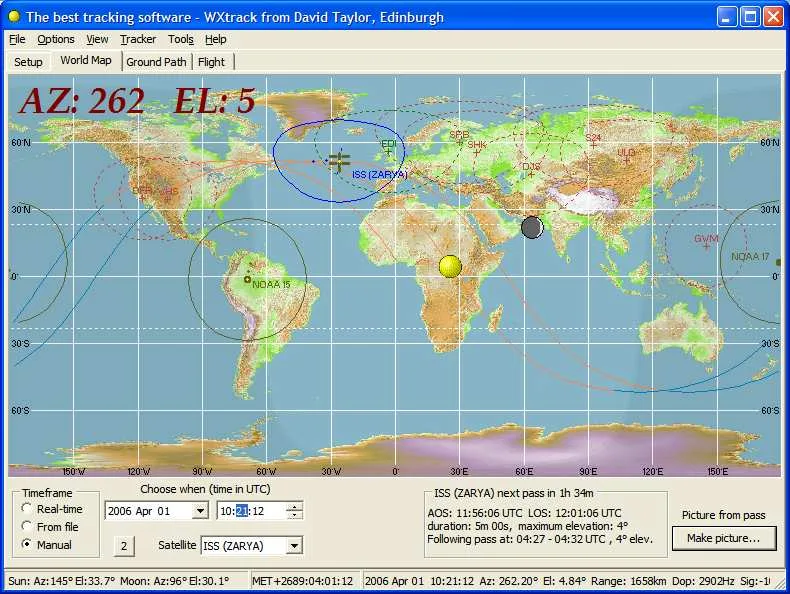The image size is (790, 594).
Task: Click the NOAA 15 satellite marker
Action: click(x=247, y=280)
